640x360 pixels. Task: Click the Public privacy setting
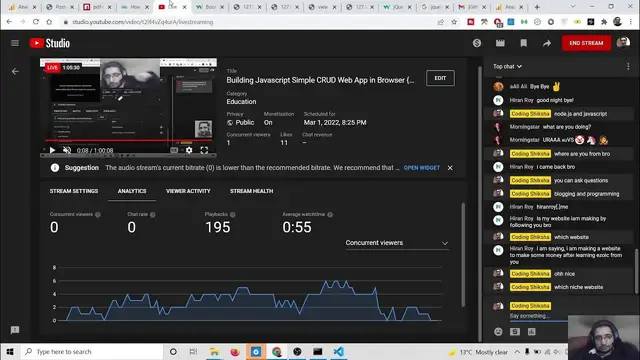(240, 122)
